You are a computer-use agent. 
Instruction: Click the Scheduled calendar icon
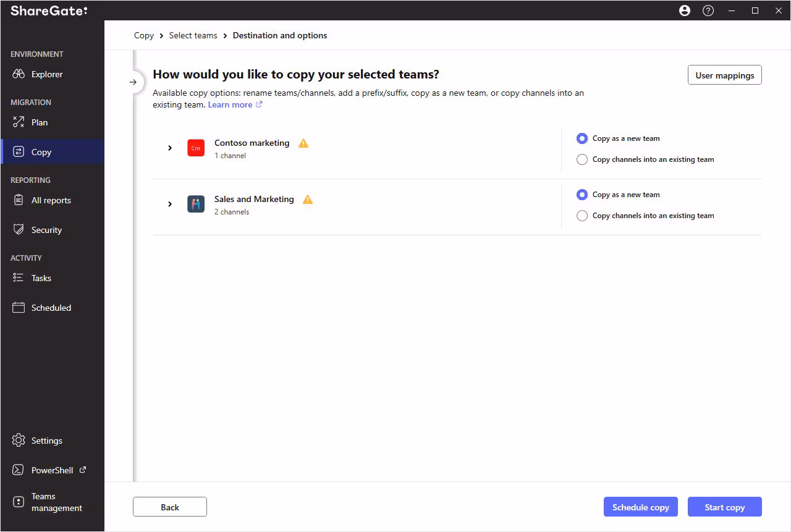point(19,308)
